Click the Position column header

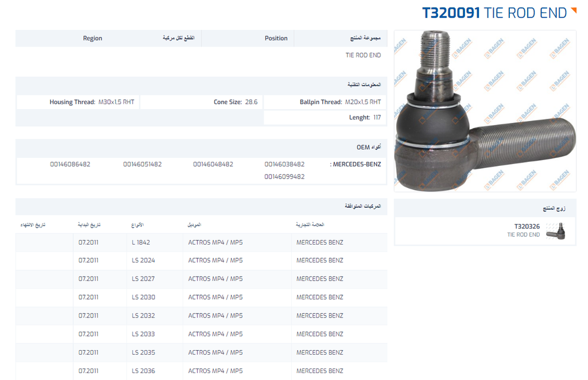coord(276,38)
